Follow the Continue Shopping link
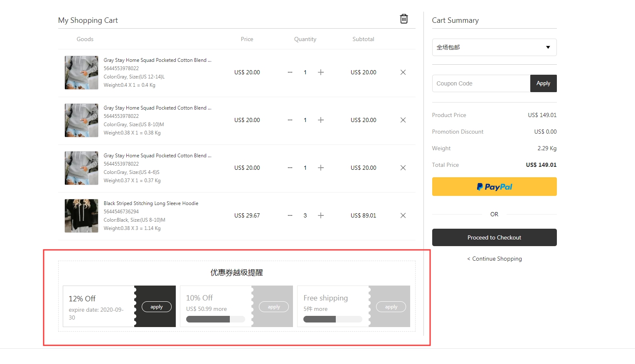 tap(495, 259)
